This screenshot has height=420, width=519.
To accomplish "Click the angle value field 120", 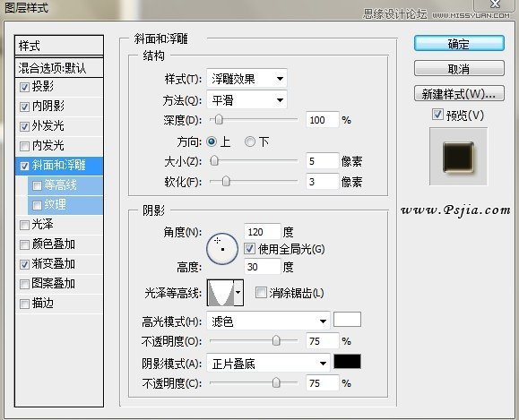I will (262, 232).
